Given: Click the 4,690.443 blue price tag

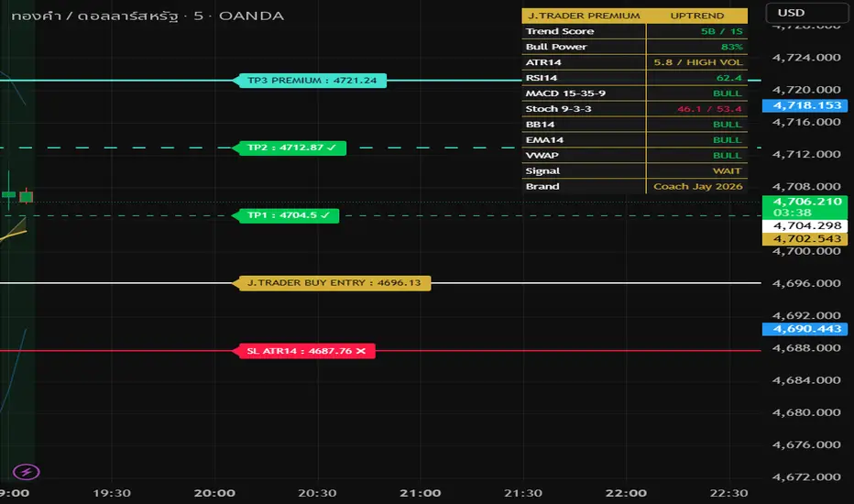Looking at the screenshot, I should (x=805, y=329).
